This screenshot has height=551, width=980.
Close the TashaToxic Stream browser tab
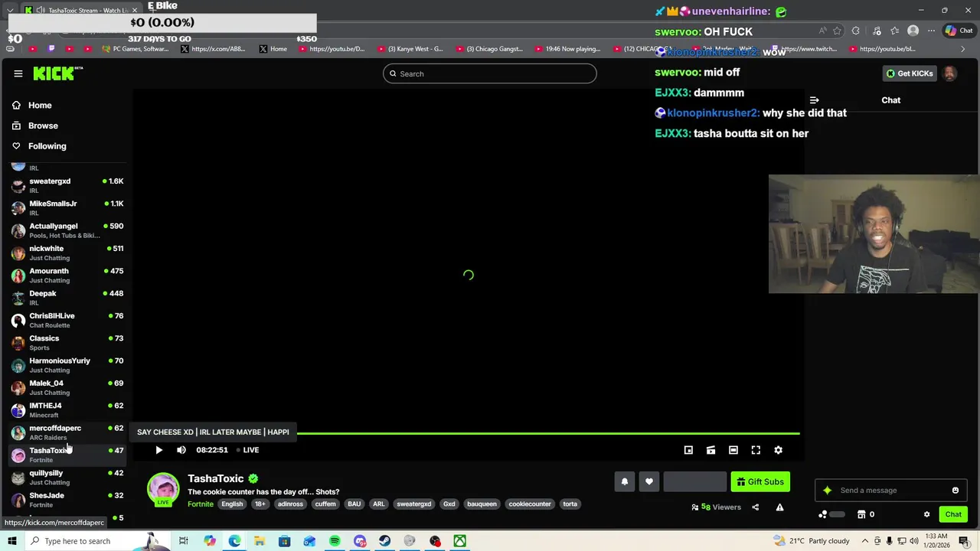pos(135,10)
